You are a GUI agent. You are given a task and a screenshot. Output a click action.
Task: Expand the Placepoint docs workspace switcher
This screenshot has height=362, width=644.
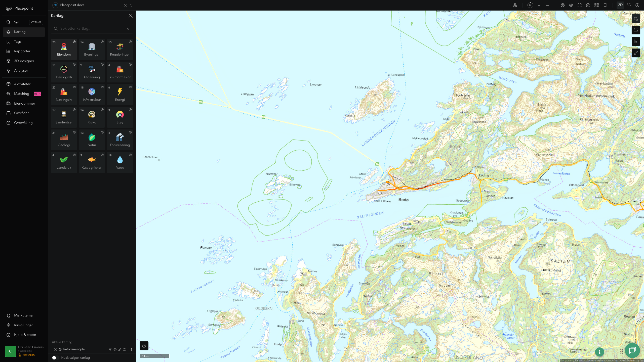point(131,5)
